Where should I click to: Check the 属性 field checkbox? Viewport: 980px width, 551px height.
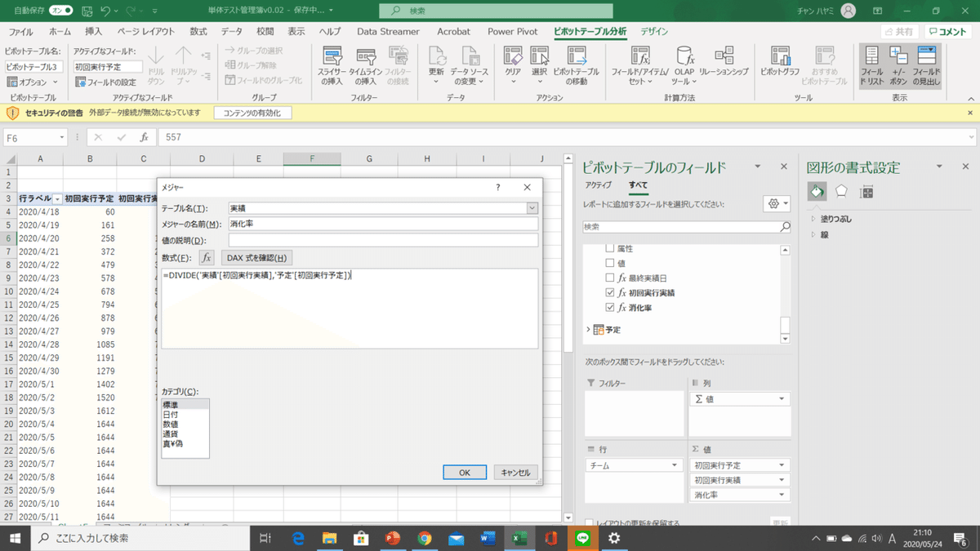point(610,248)
